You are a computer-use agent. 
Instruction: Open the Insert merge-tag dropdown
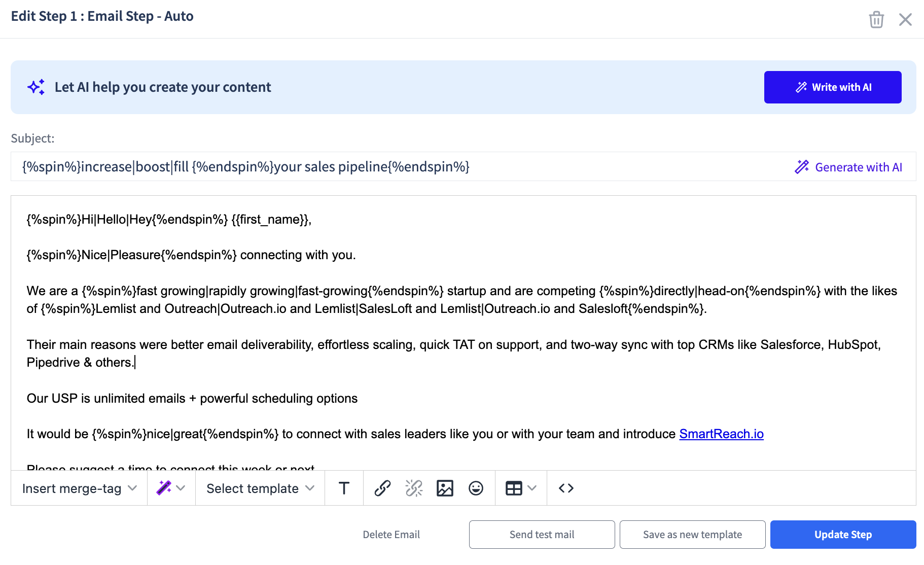[x=80, y=488]
